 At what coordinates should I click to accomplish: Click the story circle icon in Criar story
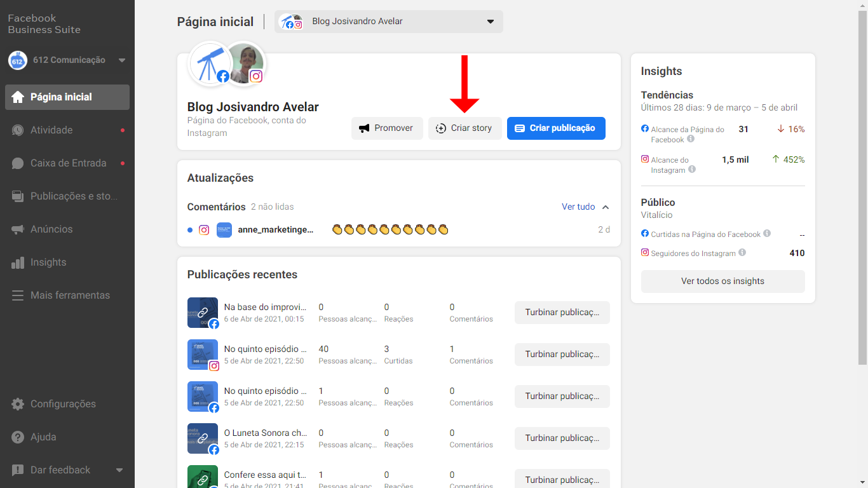tap(441, 128)
